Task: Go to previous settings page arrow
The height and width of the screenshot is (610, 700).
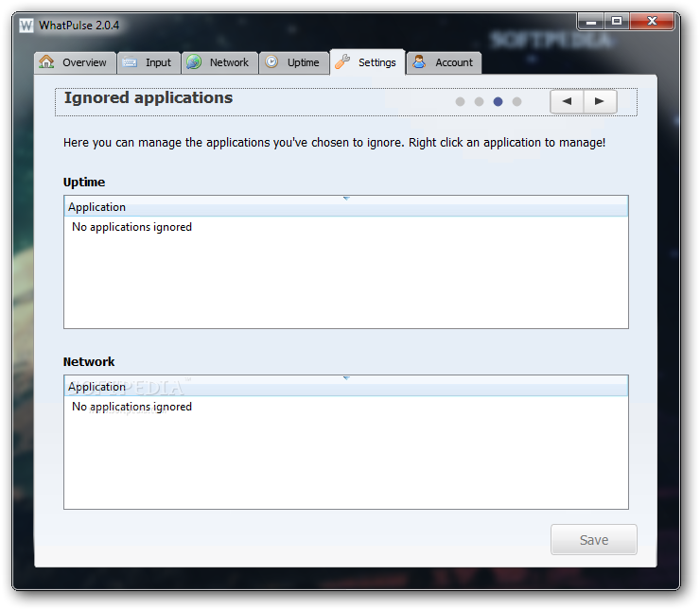Action: point(567,101)
